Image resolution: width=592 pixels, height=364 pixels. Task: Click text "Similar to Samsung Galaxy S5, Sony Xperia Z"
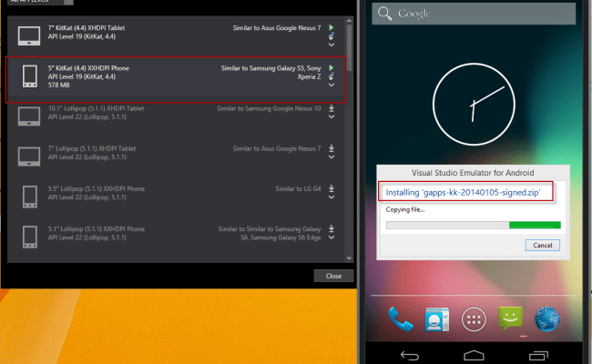click(x=271, y=73)
